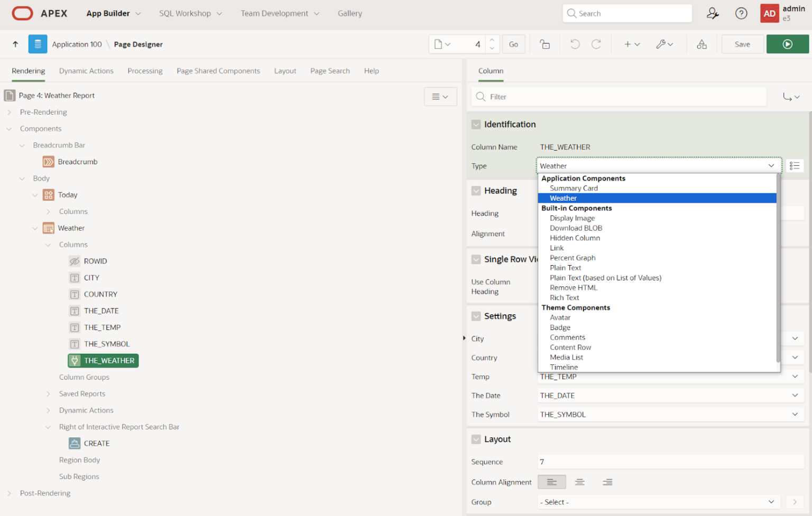Open the The Symbol THE_SYMBOL dropdown
Viewport: 812px width, 516px height.
(x=671, y=414)
